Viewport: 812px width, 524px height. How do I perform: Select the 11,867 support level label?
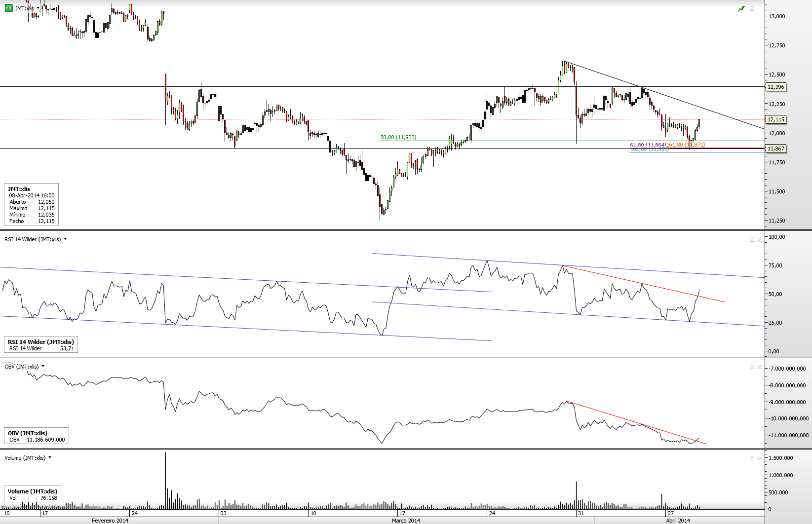click(775, 149)
